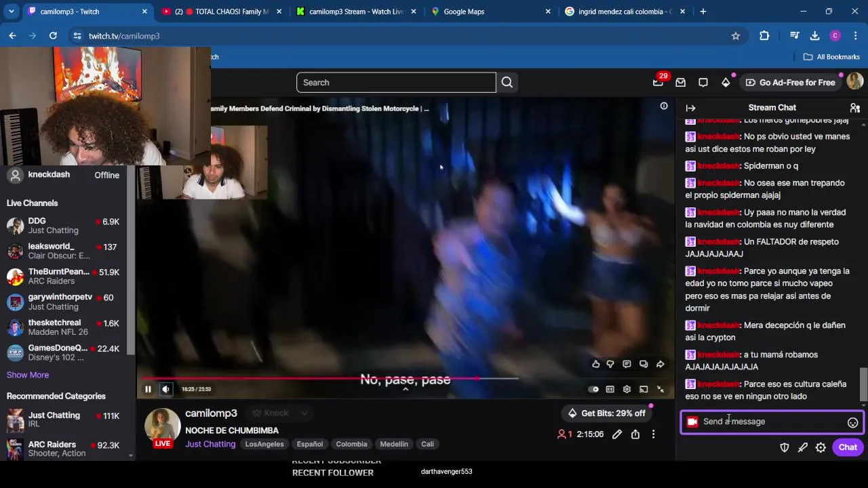The width and height of the screenshot is (868, 488).
Task: Open chat sword mod tools icon
Action: tap(803, 447)
